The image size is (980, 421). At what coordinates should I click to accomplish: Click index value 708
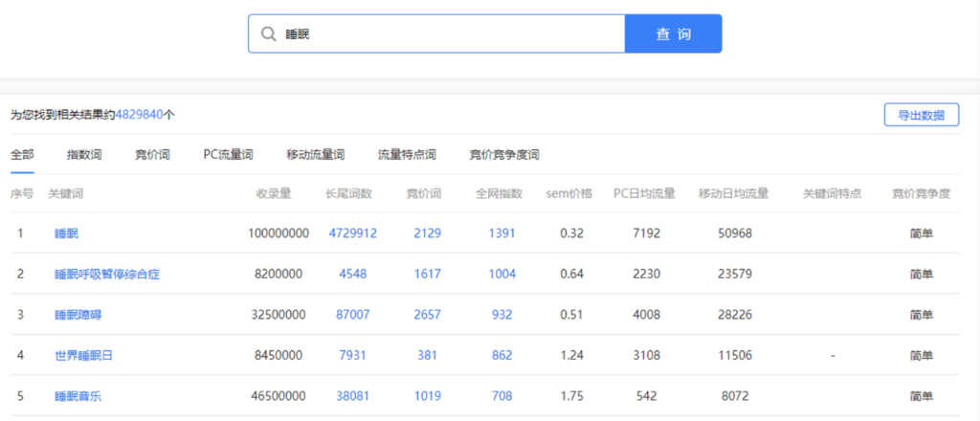coord(501,396)
